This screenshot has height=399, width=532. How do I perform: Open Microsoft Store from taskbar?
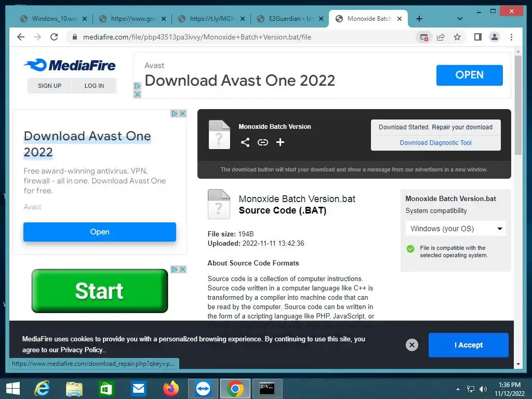tap(107, 389)
